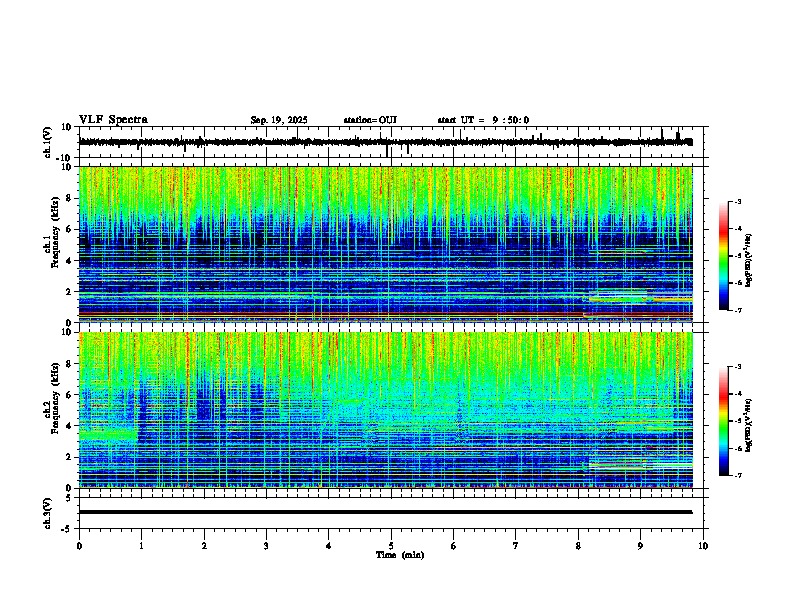Click the 'ch.3(V)' axis label
Screen dimensions: 792x612
48,513
